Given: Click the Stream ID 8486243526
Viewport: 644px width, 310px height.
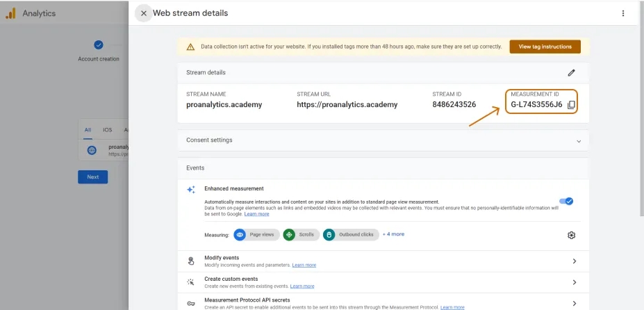Looking at the screenshot, I should (454, 105).
